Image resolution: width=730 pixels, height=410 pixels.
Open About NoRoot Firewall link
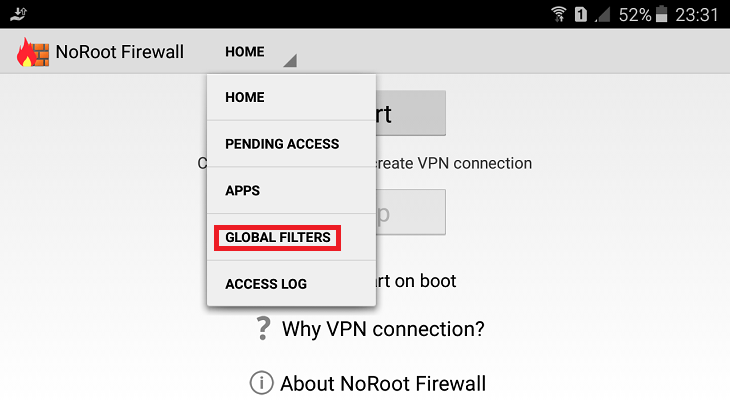click(383, 383)
